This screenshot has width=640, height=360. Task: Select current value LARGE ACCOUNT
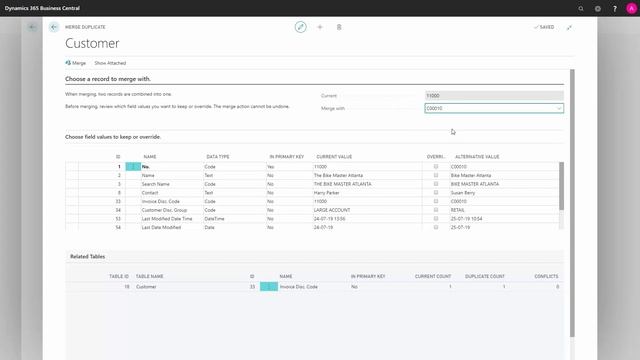point(331,210)
